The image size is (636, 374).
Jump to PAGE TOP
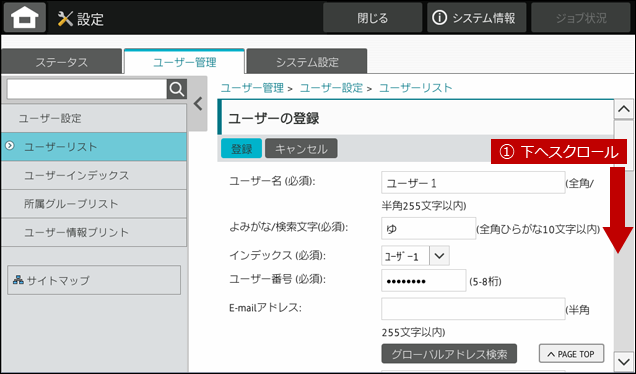tap(571, 354)
